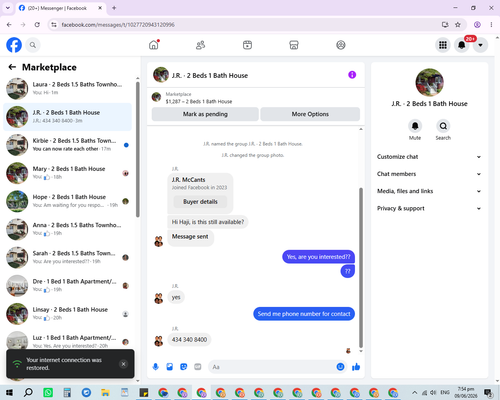The image size is (500, 400).
Task: Open Hope 2 Beds 1 Bath House chat
Action: (x=67, y=201)
